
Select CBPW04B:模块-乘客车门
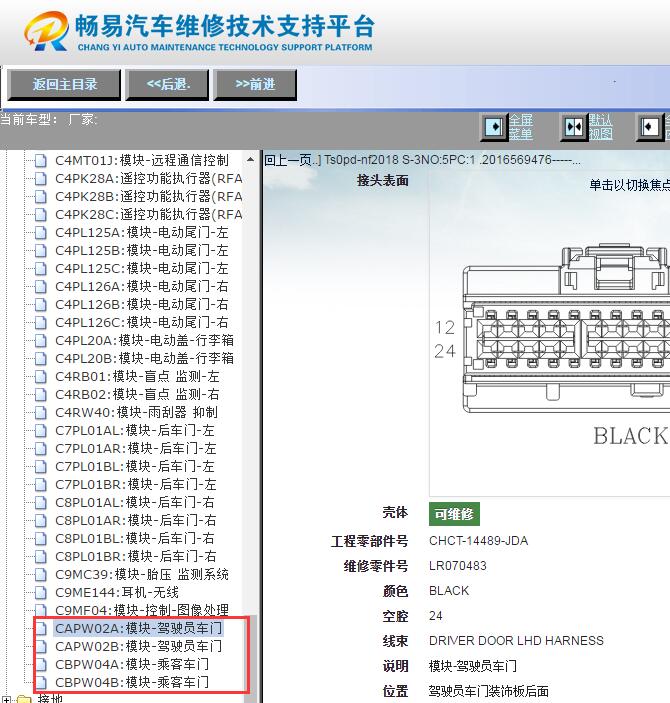point(132,682)
